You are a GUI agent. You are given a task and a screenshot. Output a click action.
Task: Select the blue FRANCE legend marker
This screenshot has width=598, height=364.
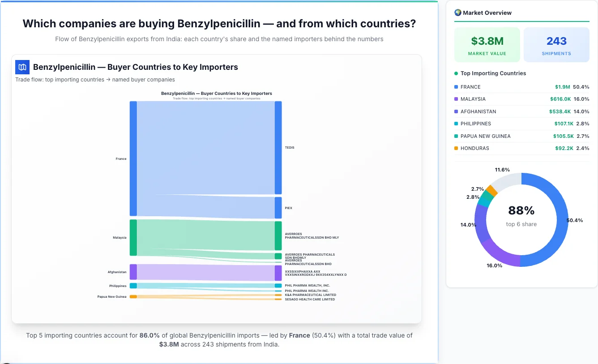coord(456,86)
